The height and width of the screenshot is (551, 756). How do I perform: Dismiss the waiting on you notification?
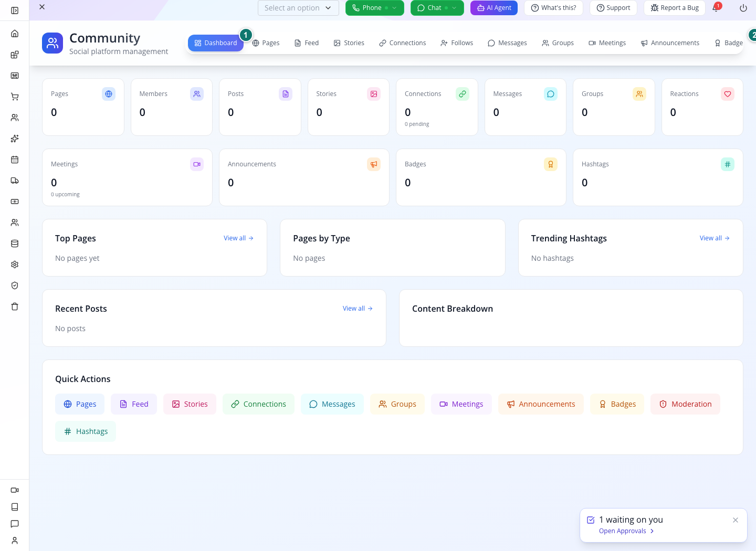pos(736,520)
